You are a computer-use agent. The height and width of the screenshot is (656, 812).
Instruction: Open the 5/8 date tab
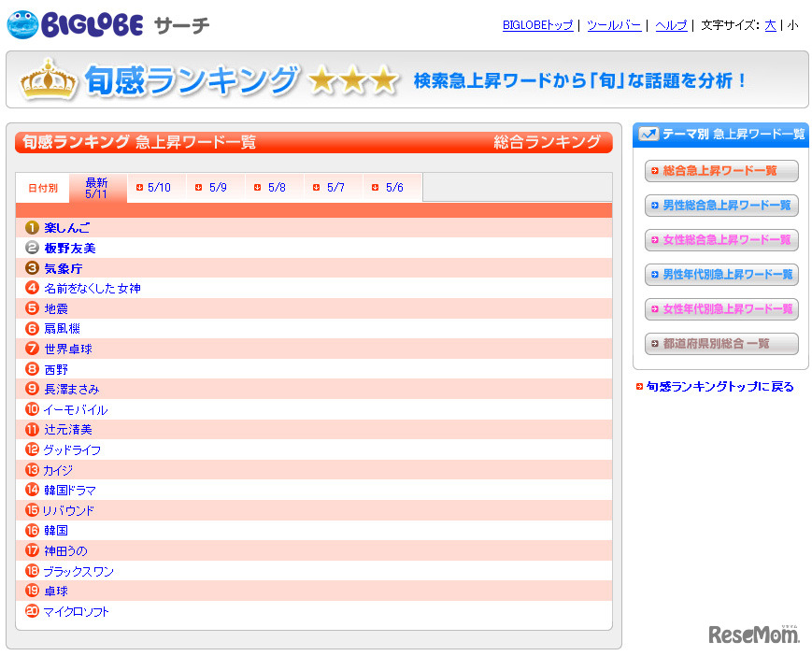pos(271,188)
